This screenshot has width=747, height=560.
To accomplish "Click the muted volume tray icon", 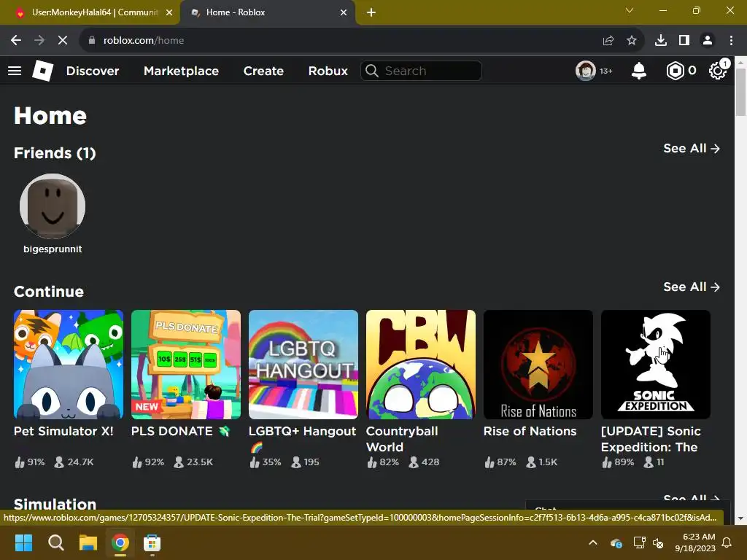I will [659, 542].
